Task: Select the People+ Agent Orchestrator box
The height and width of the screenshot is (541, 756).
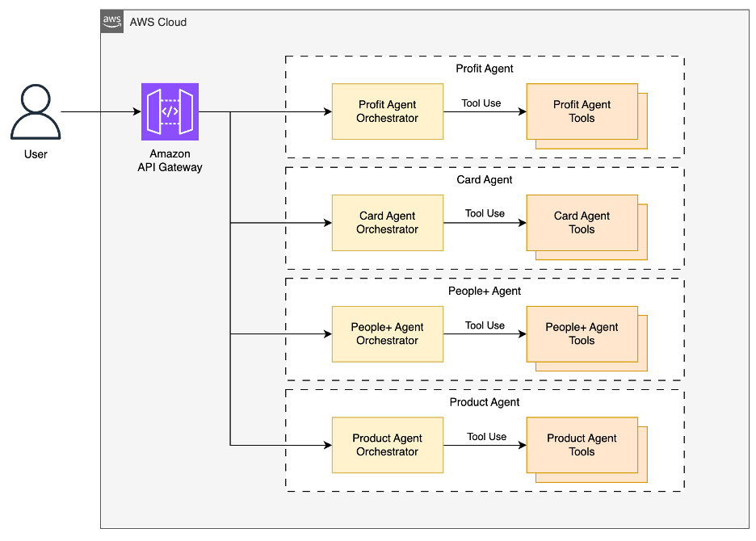Action: [x=388, y=333]
